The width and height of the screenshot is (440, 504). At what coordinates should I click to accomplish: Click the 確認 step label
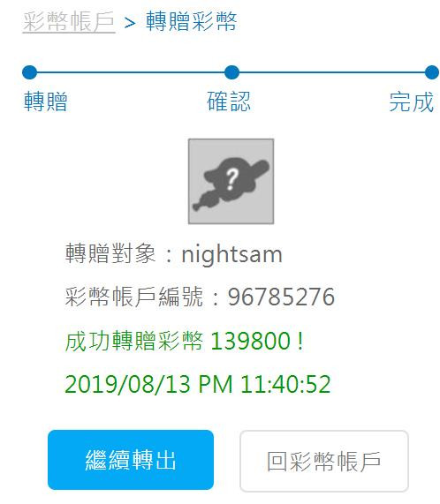pyautogui.click(x=229, y=102)
